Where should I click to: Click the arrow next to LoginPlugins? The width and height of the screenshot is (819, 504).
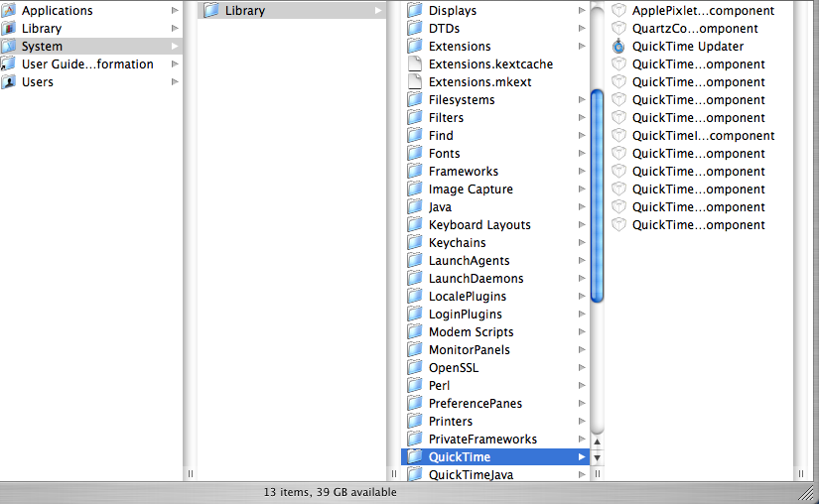click(x=582, y=314)
